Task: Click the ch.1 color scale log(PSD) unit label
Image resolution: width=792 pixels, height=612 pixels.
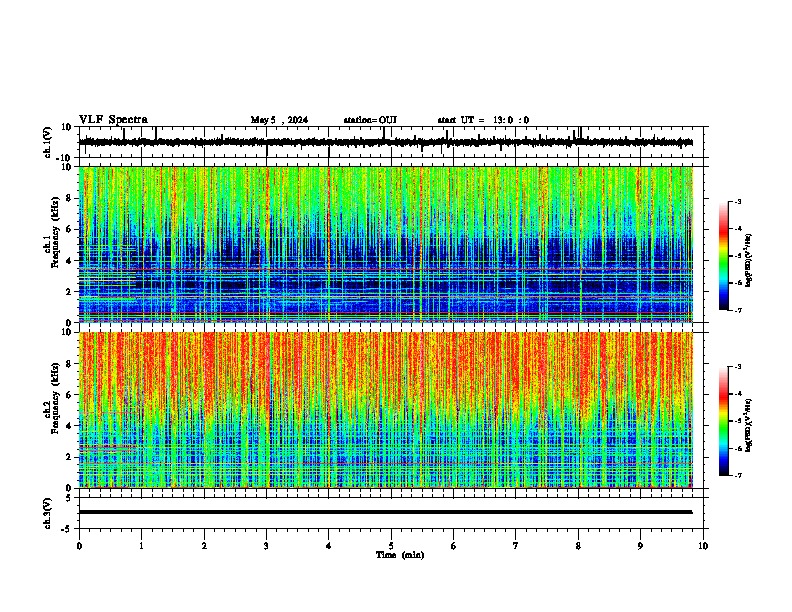Action: click(749, 261)
